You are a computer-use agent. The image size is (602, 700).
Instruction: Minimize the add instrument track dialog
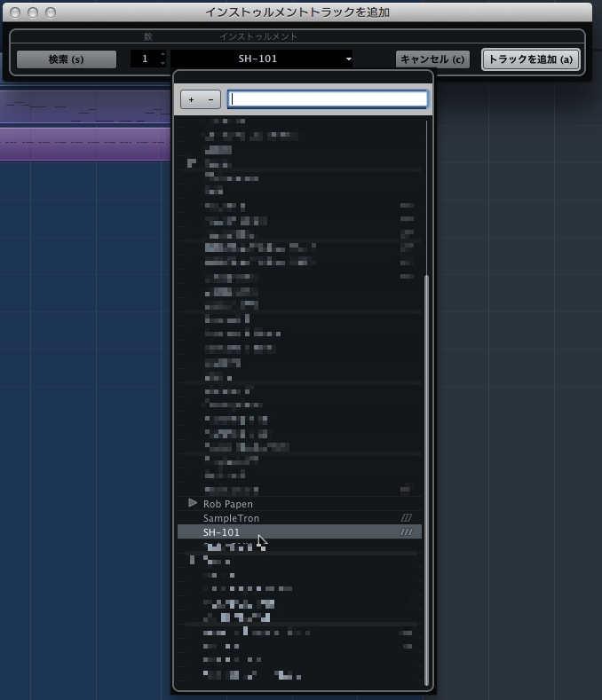pyautogui.click(x=33, y=12)
